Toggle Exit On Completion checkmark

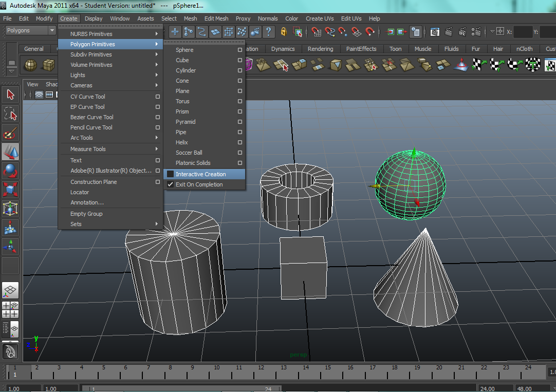[170, 184]
